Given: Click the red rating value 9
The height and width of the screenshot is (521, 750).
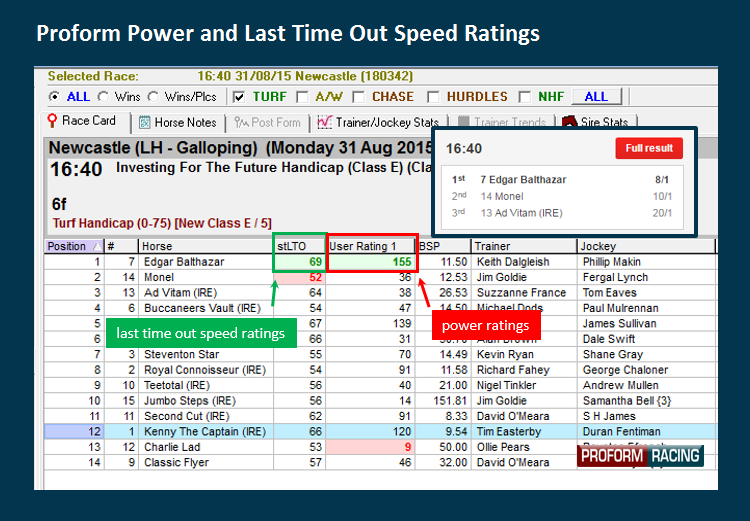Looking at the screenshot, I should 408,447.
